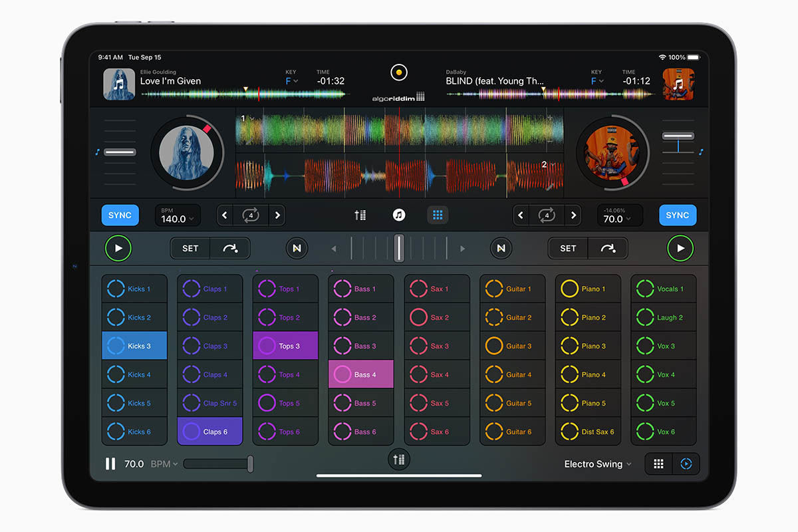
Task: Select the sampler play-circle view icon
Action: click(x=686, y=464)
